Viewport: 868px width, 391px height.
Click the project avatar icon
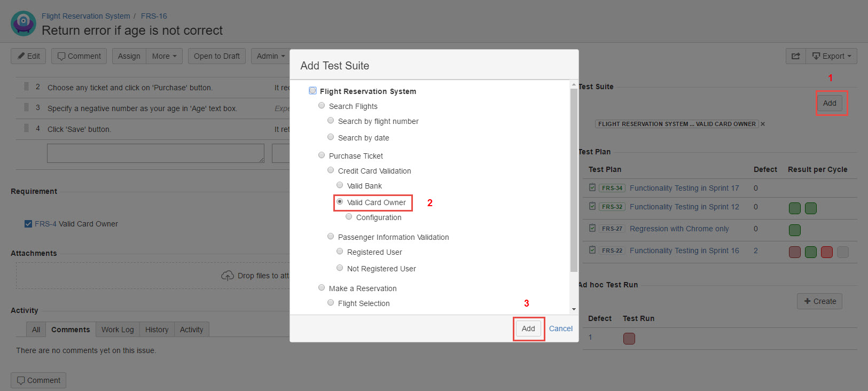(24, 24)
